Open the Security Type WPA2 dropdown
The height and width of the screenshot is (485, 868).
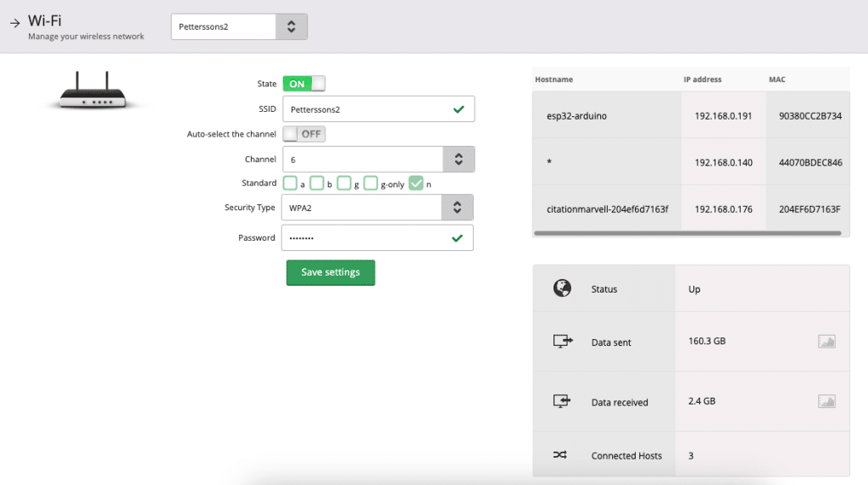point(456,208)
